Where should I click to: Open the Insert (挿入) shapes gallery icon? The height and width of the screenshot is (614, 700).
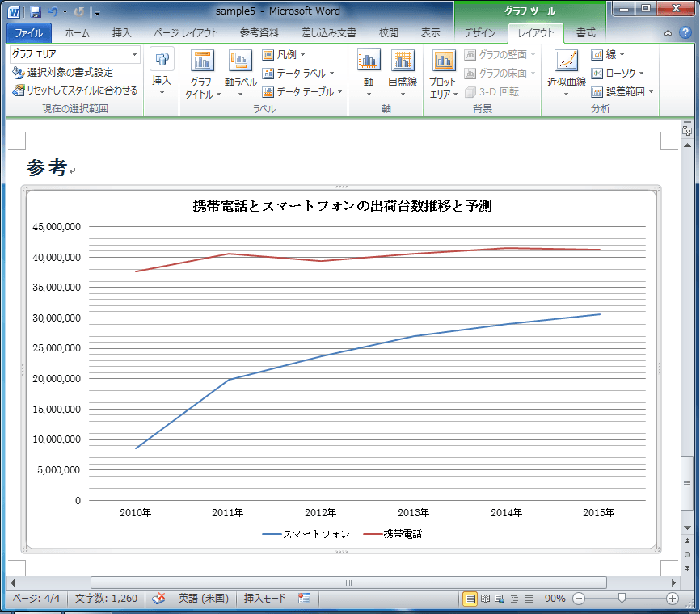tap(162, 59)
